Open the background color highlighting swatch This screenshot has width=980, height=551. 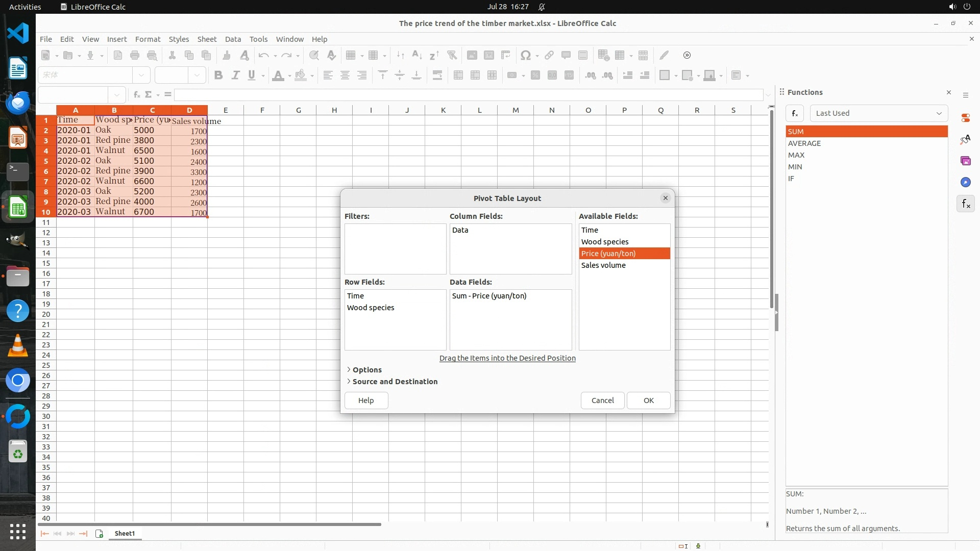pyautogui.click(x=301, y=76)
